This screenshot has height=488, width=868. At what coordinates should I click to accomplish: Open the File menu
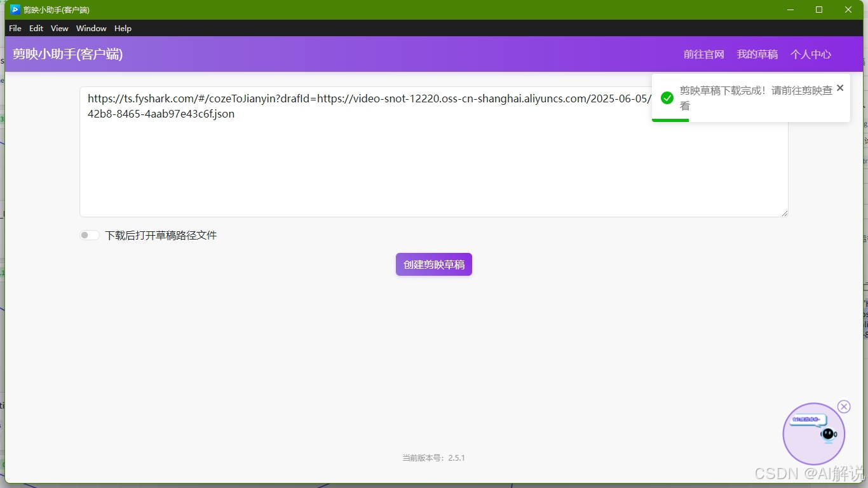click(15, 29)
